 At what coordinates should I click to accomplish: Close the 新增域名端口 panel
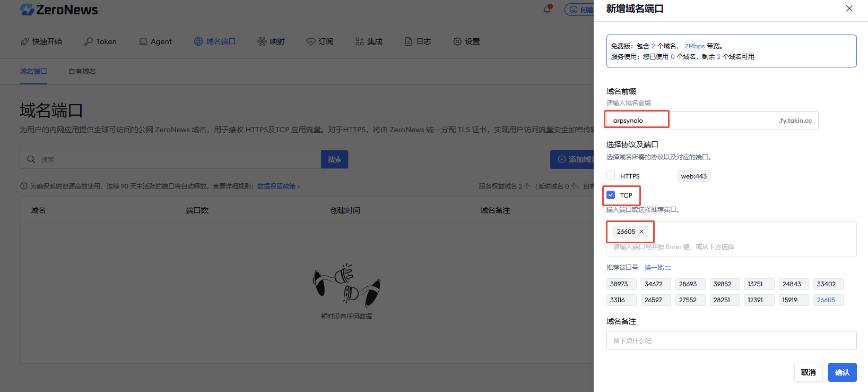tap(849, 8)
